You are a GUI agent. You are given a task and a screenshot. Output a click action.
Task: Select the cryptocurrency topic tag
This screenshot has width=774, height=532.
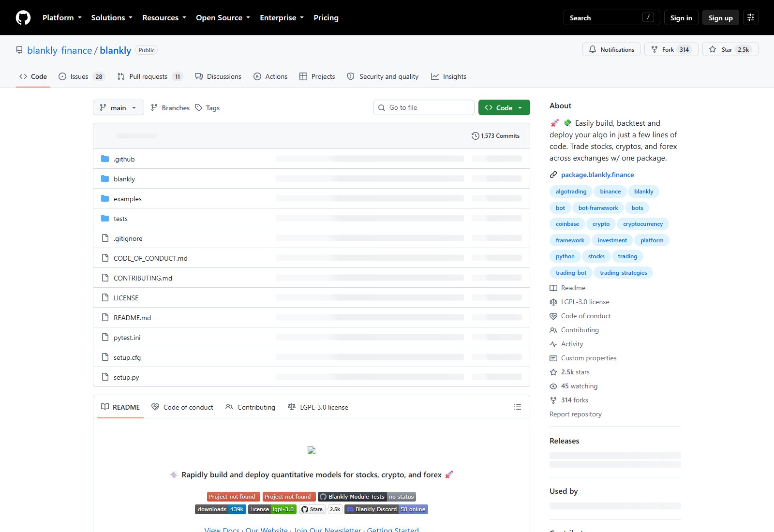point(643,224)
